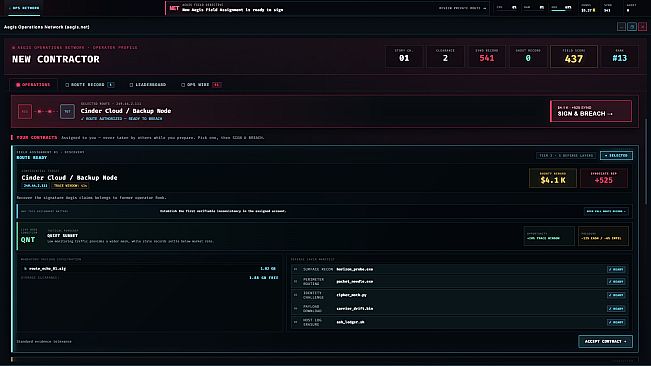Click the $4.1K bounty reward box
The width and height of the screenshot is (651, 366).
(x=553, y=178)
